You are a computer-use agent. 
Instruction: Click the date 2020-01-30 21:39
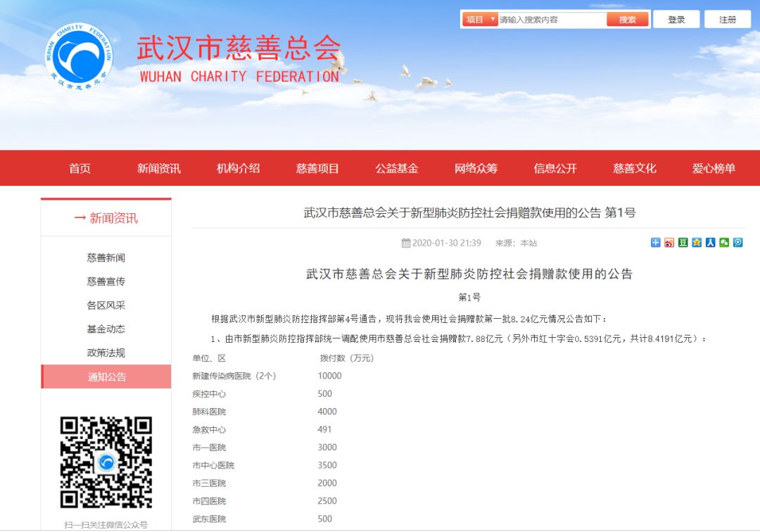click(x=446, y=243)
